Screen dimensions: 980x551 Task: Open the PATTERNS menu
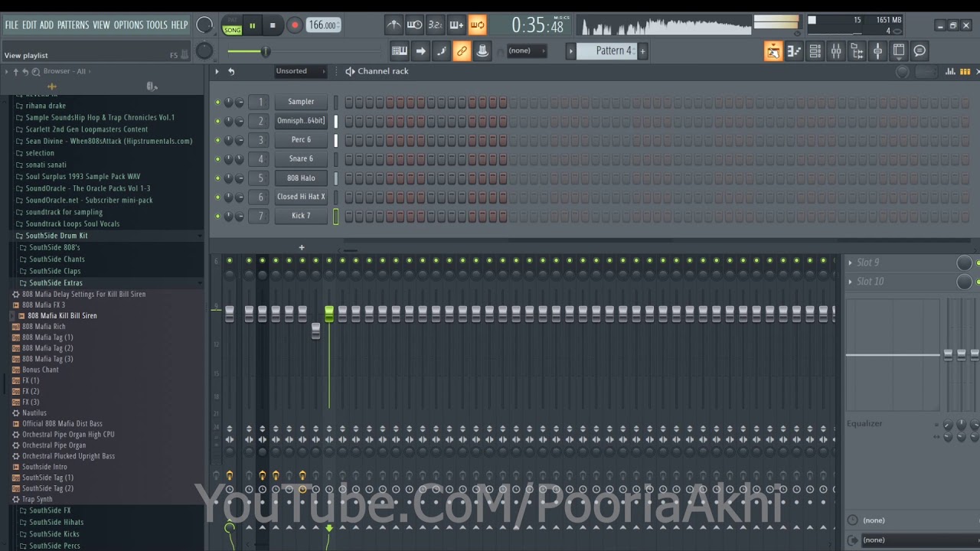point(73,25)
